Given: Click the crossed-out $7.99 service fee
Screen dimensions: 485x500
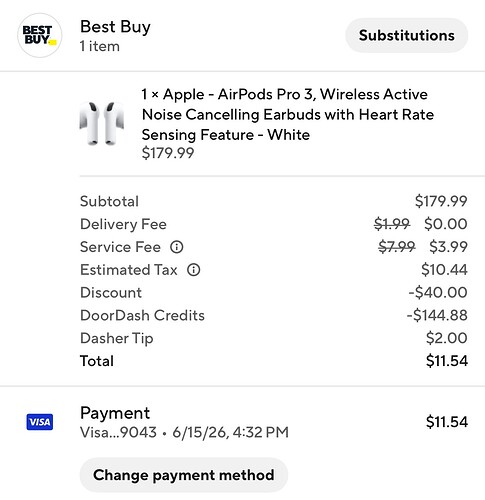Looking at the screenshot, I should [397, 247].
